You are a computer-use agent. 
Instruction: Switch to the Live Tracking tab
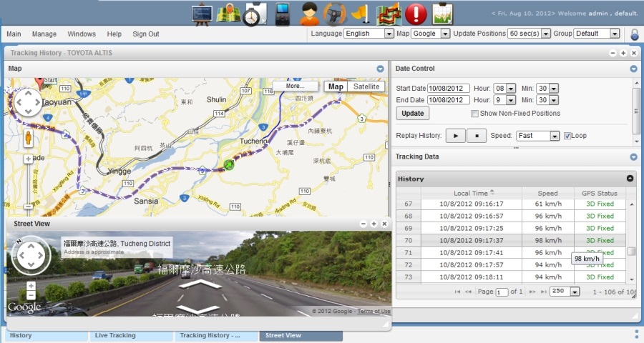point(114,335)
